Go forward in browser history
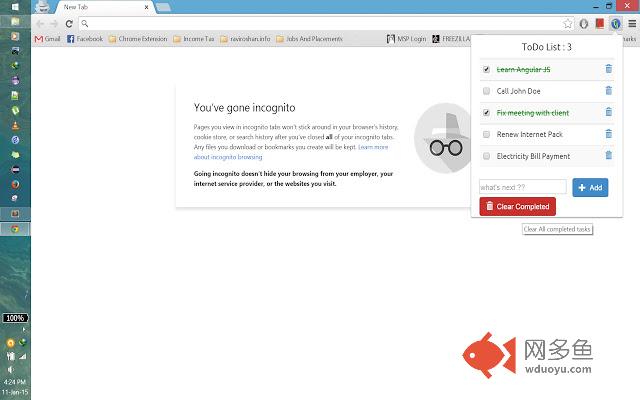The image size is (640, 400). 54,24
